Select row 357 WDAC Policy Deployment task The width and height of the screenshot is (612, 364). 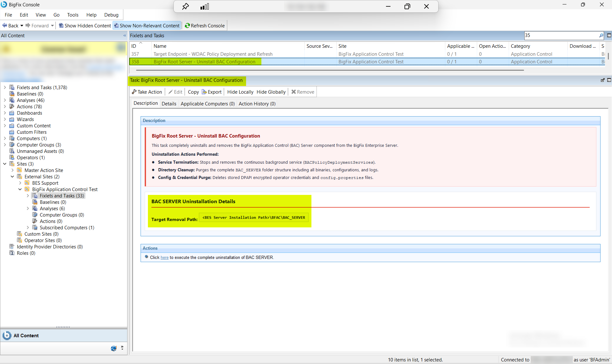(367, 54)
